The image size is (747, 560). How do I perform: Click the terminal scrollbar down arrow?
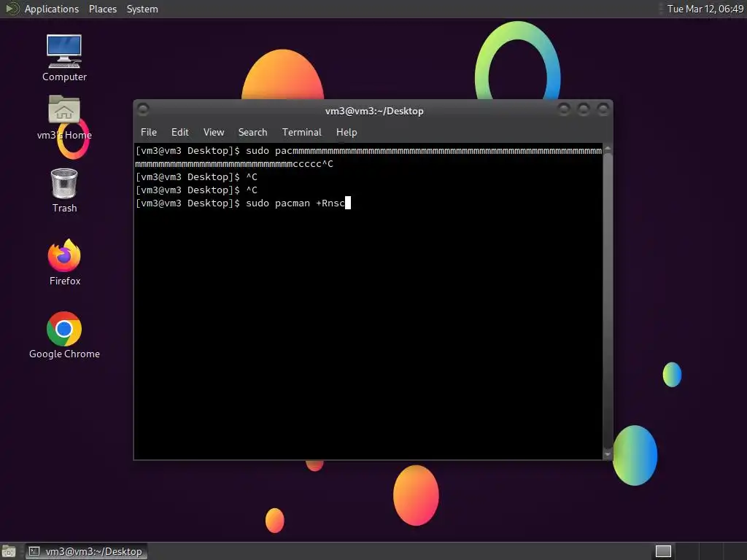[x=608, y=454]
